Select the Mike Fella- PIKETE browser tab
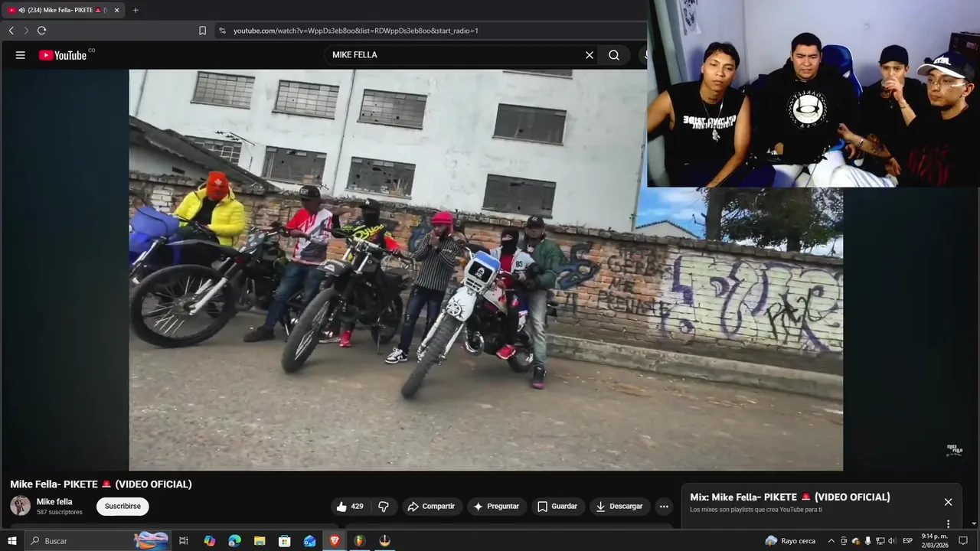The height and width of the screenshot is (551, 980). 63,10
